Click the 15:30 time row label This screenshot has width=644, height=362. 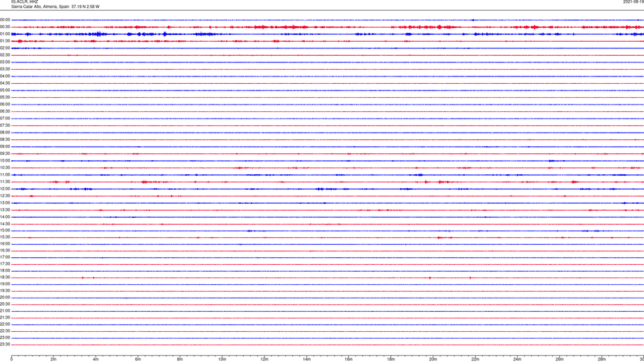[x=5, y=237]
